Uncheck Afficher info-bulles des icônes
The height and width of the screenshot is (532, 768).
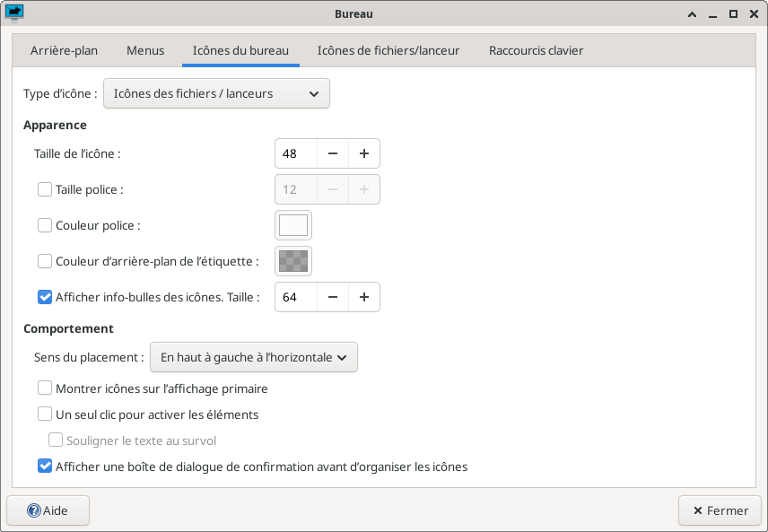(45, 297)
